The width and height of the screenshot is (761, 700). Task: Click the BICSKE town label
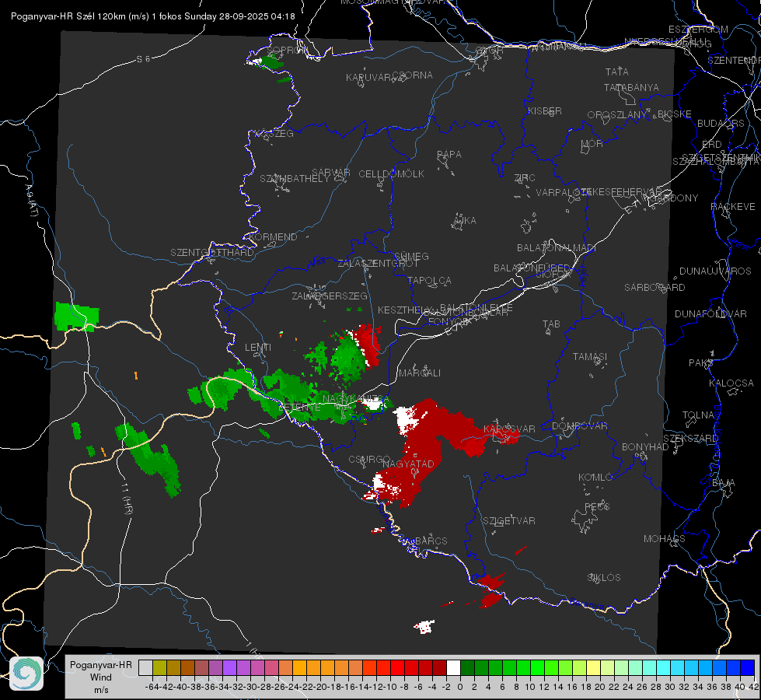pos(675,114)
